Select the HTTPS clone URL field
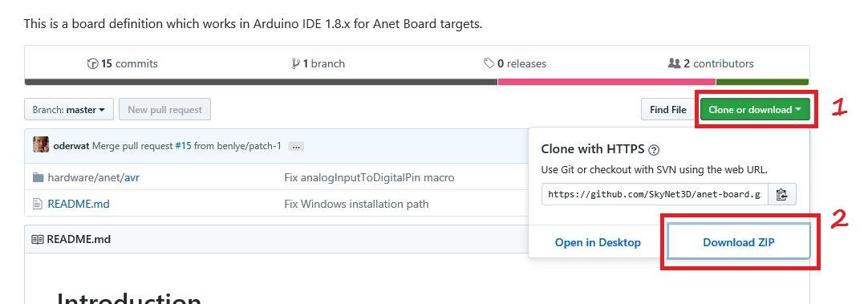Screen dimensions: 868x304 pyautogui.click(x=655, y=194)
